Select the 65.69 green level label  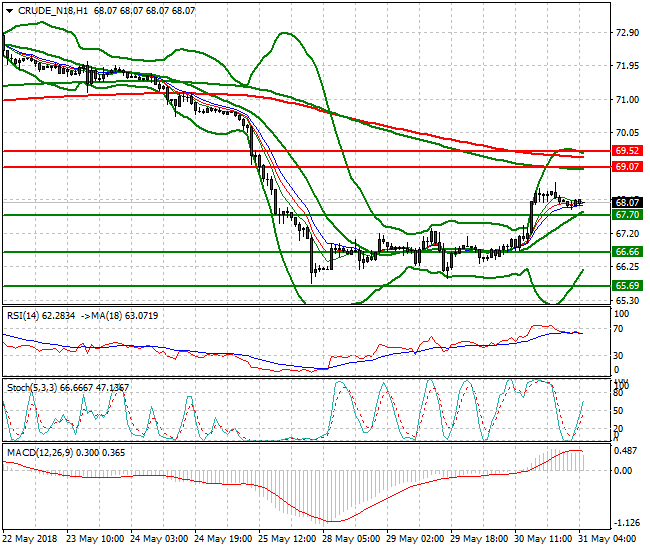[x=627, y=286]
